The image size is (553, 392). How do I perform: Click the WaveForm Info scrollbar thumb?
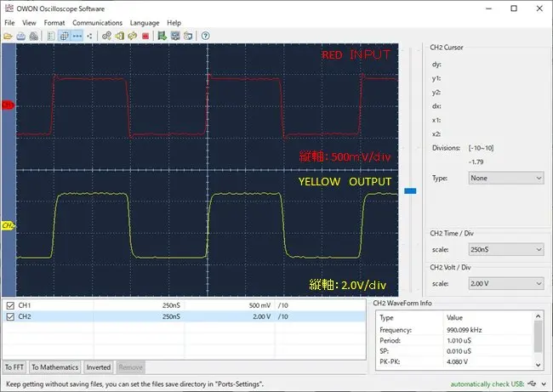pyautogui.click(x=539, y=337)
